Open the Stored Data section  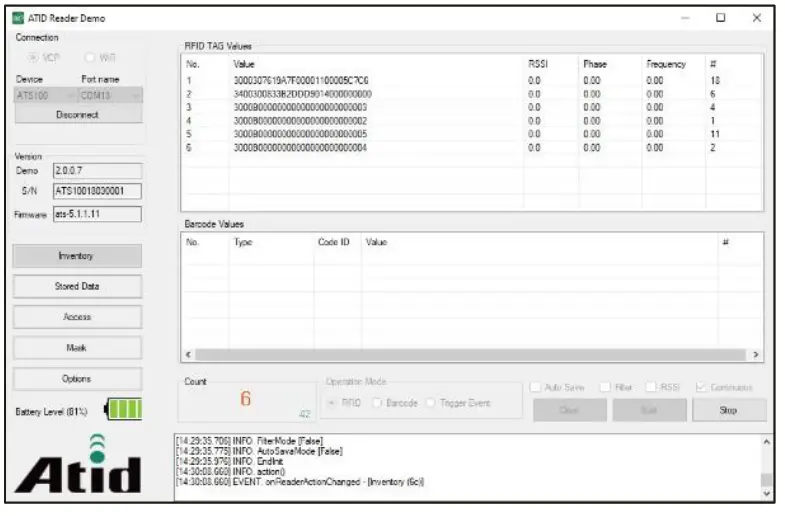(77, 287)
